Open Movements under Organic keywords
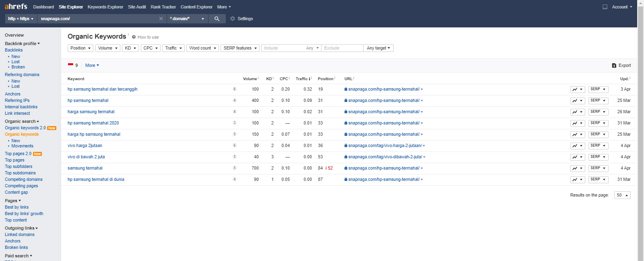644x261 pixels. [x=23, y=146]
